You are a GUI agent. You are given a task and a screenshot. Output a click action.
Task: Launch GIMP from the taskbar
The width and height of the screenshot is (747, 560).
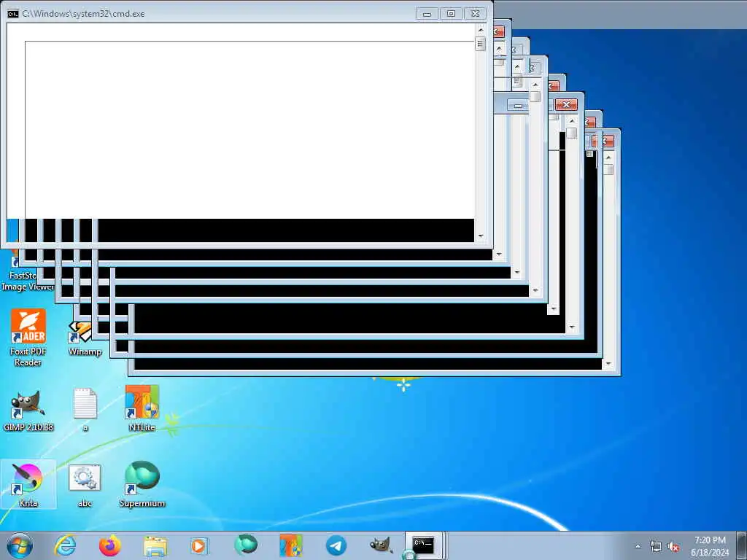coord(382,545)
